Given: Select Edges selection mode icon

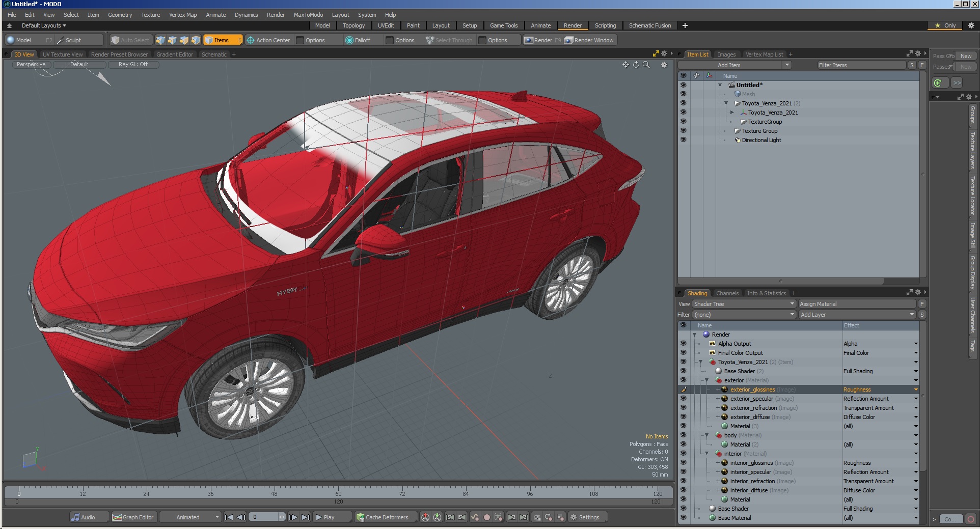Looking at the screenshot, I should (x=172, y=40).
